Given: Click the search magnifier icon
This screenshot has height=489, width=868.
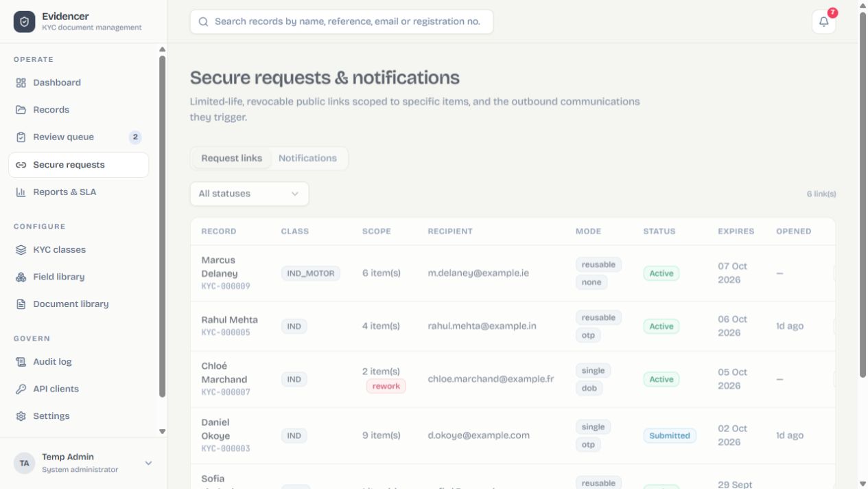Looking at the screenshot, I should pyautogui.click(x=203, y=22).
